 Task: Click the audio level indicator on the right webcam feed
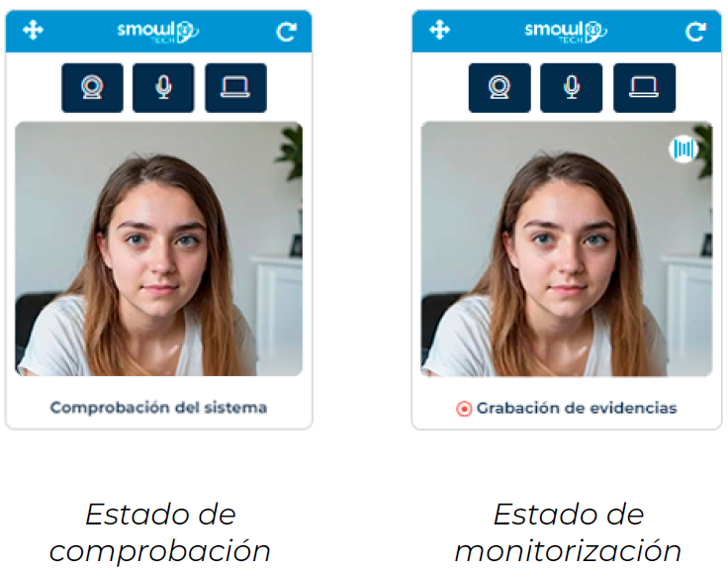683,149
